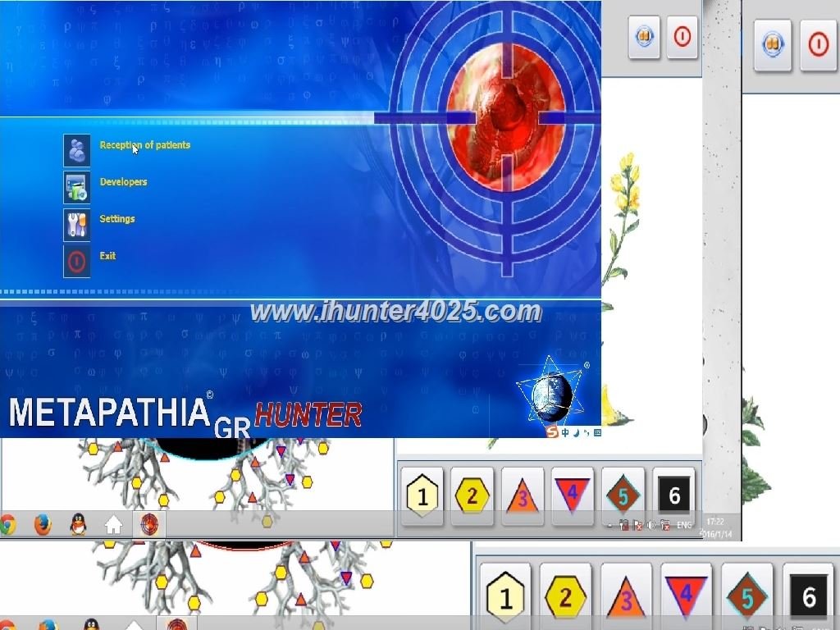Click the Hunter target icon on inner taskbar
Image resolution: width=840 pixels, height=630 pixels.
click(x=149, y=524)
